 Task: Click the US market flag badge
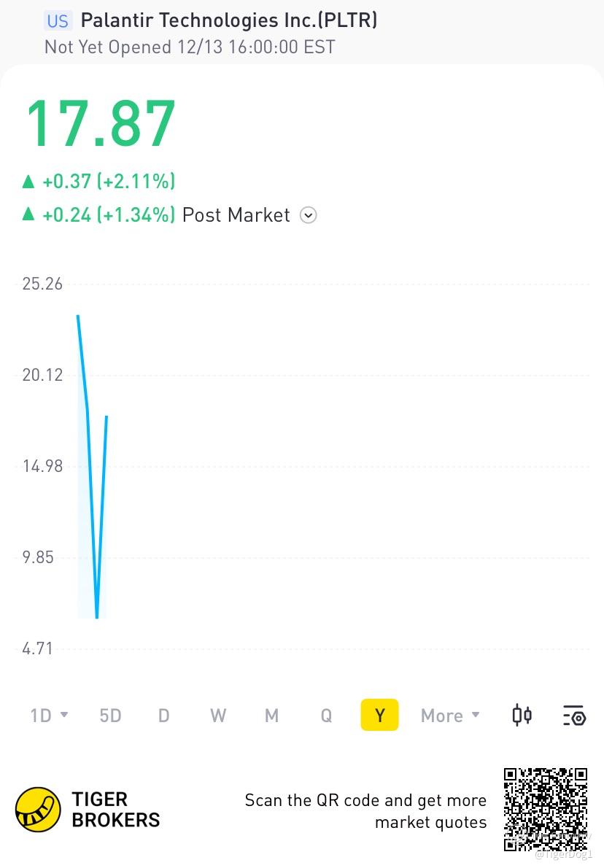pyautogui.click(x=58, y=20)
